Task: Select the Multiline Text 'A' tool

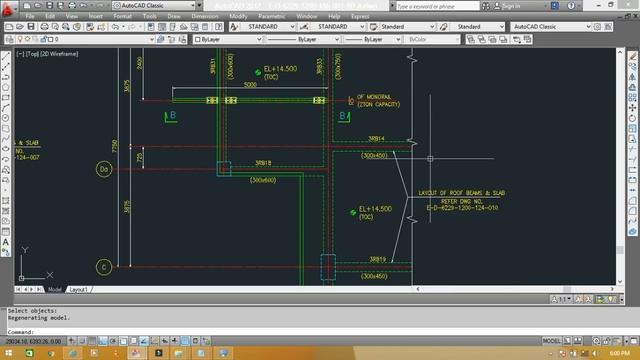Action: coord(6,242)
